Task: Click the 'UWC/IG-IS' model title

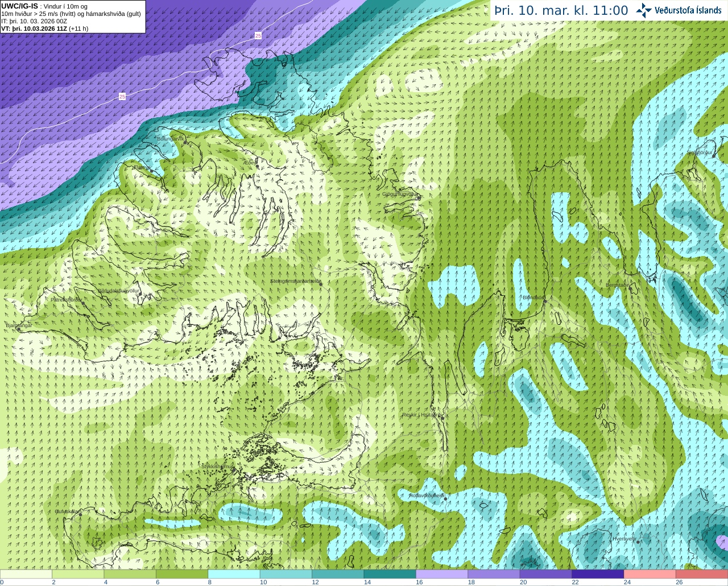Action: [x=19, y=6]
